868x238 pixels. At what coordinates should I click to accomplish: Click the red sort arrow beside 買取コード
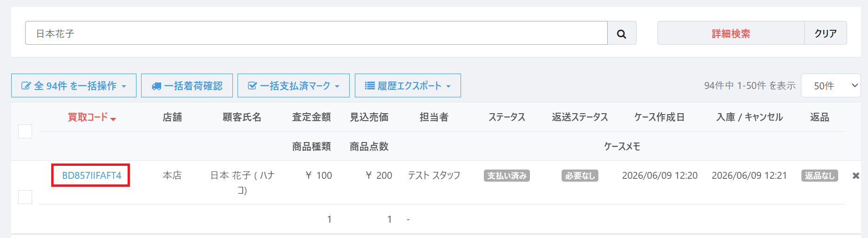pos(113,119)
